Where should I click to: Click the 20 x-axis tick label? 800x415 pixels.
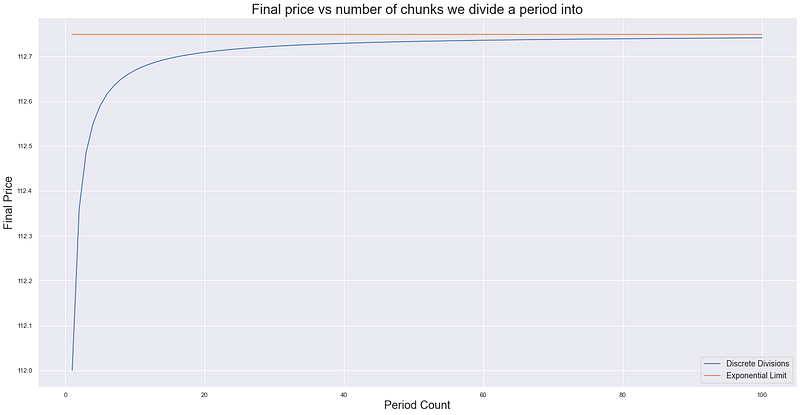click(204, 392)
